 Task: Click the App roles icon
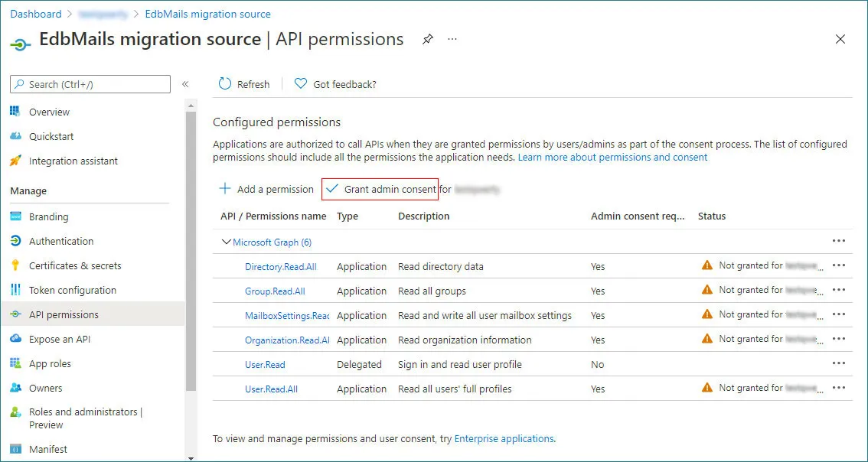pyautogui.click(x=15, y=363)
